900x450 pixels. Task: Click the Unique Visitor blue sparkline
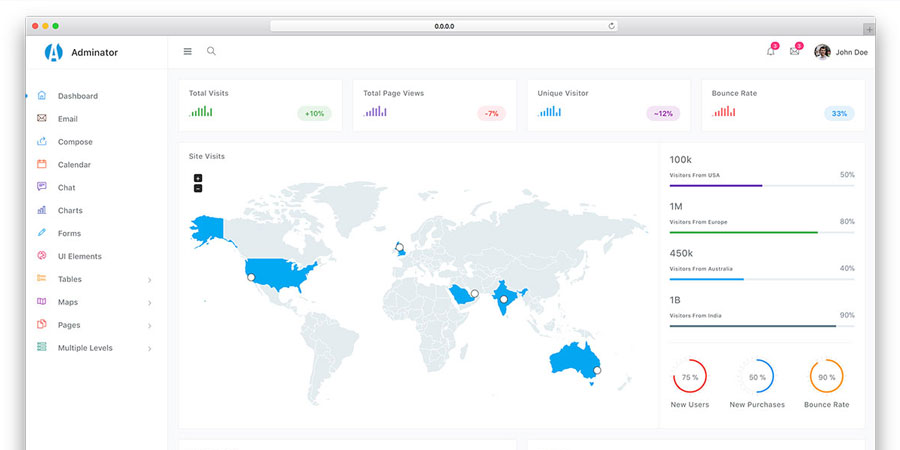click(549, 111)
